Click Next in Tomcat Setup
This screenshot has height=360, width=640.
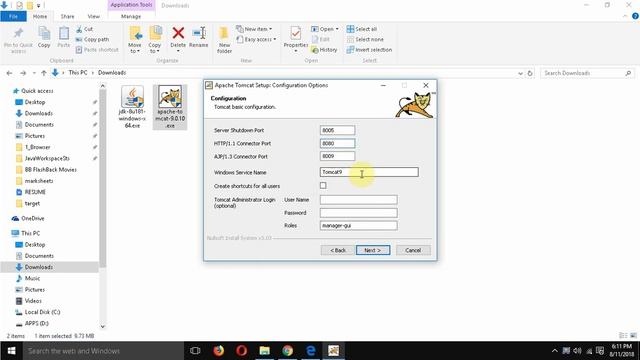click(x=373, y=250)
